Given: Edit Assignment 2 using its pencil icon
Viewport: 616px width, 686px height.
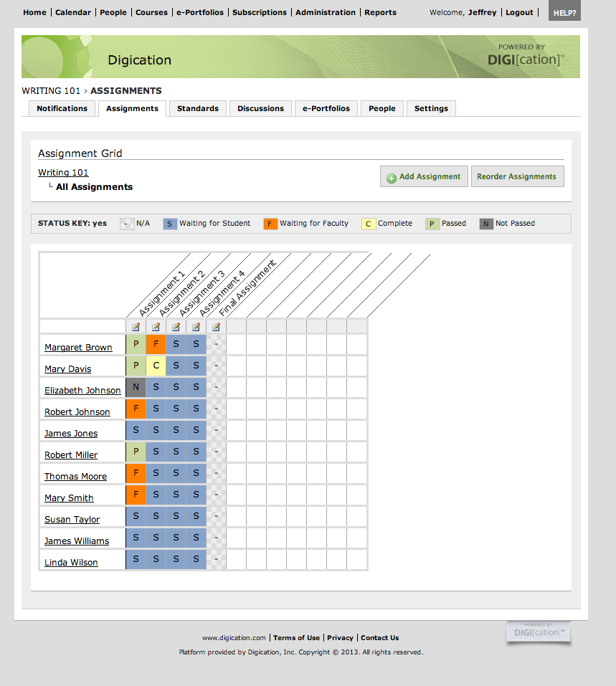Looking at the screenshot, I should [x=156, y=326].
